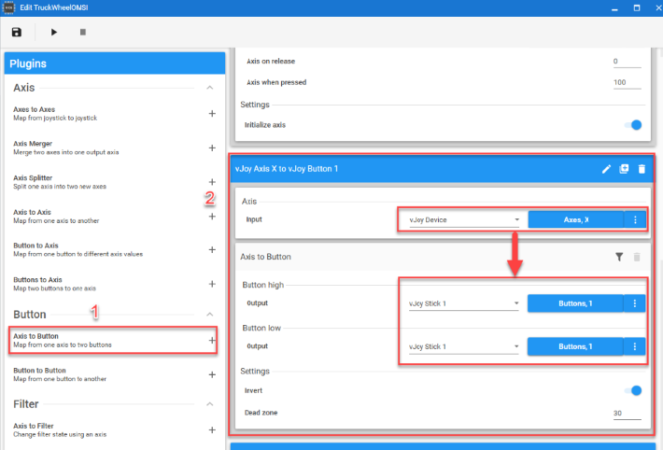Add the Button to Button plugin

pyautogui.click(x=212, y=374)
